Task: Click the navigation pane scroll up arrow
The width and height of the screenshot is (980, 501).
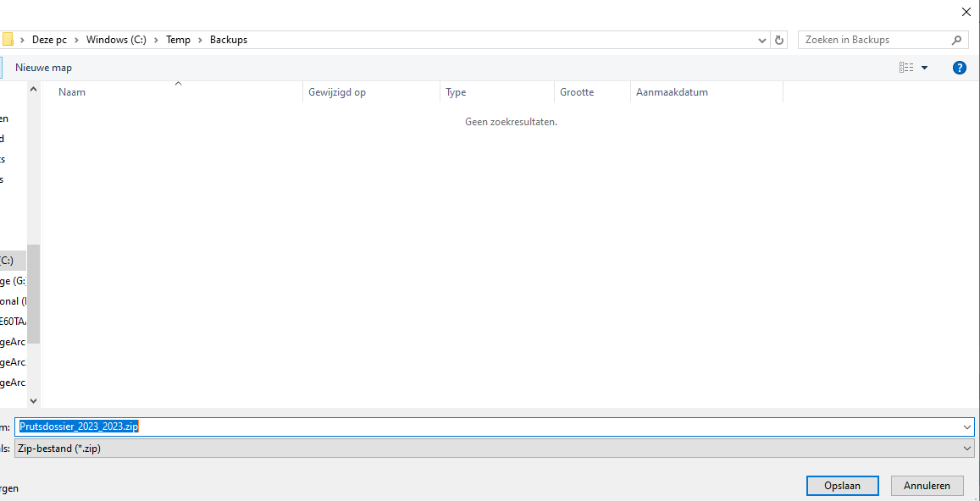Action: 34,90
